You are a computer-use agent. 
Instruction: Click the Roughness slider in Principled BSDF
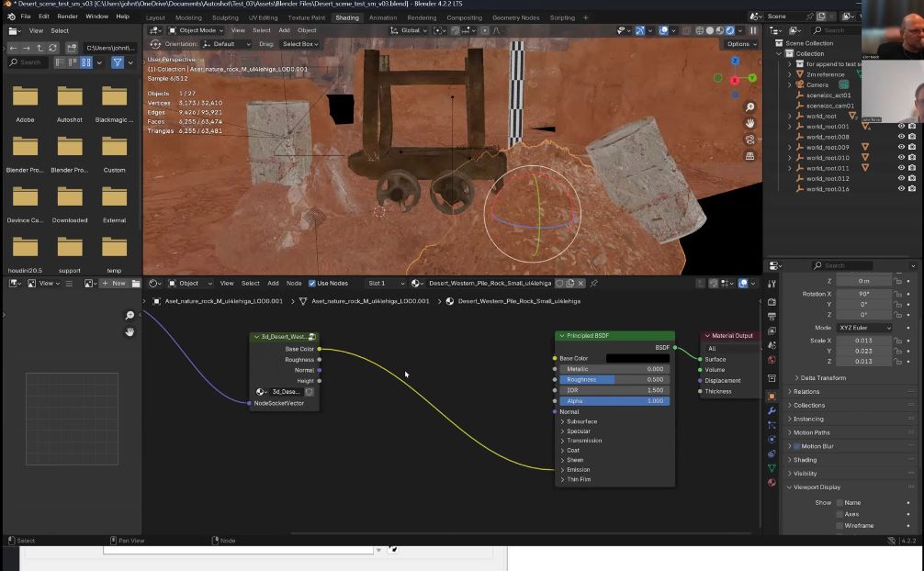pos(614,379)
